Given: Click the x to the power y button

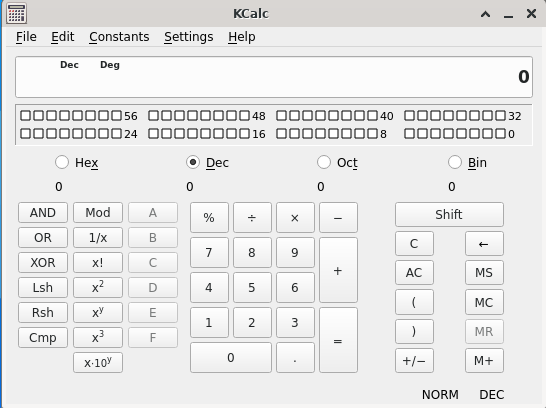Looking at the screenshot, I should click(x=98, y=313).
